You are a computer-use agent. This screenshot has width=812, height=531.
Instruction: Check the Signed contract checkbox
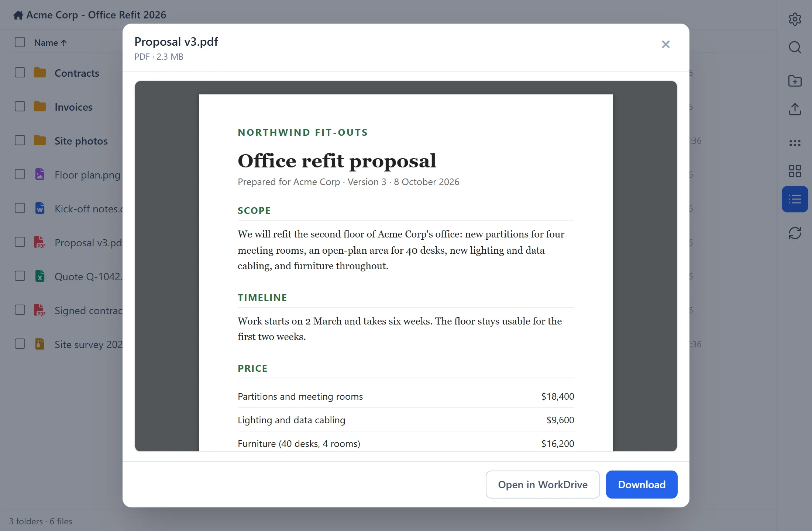[x=20, y=310]
